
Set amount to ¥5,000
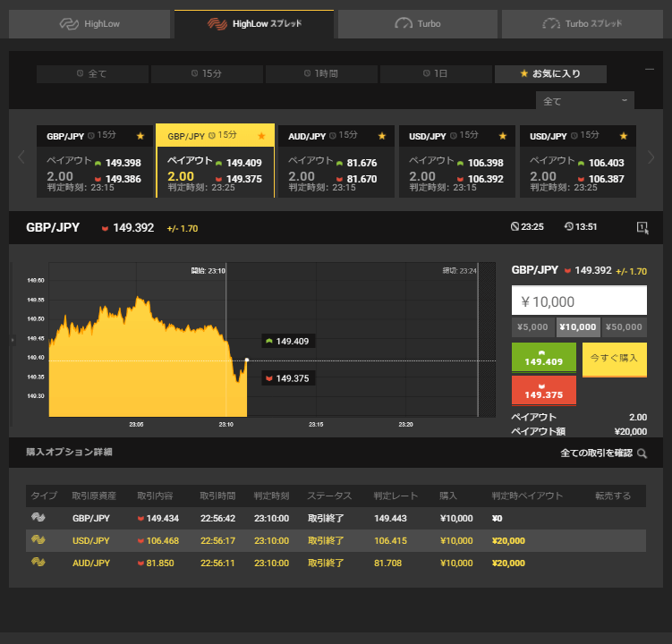[x=532, y=327]
